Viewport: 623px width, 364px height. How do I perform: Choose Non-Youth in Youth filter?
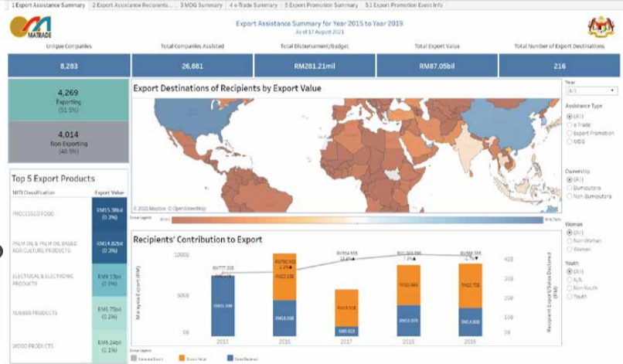(570, 288)
